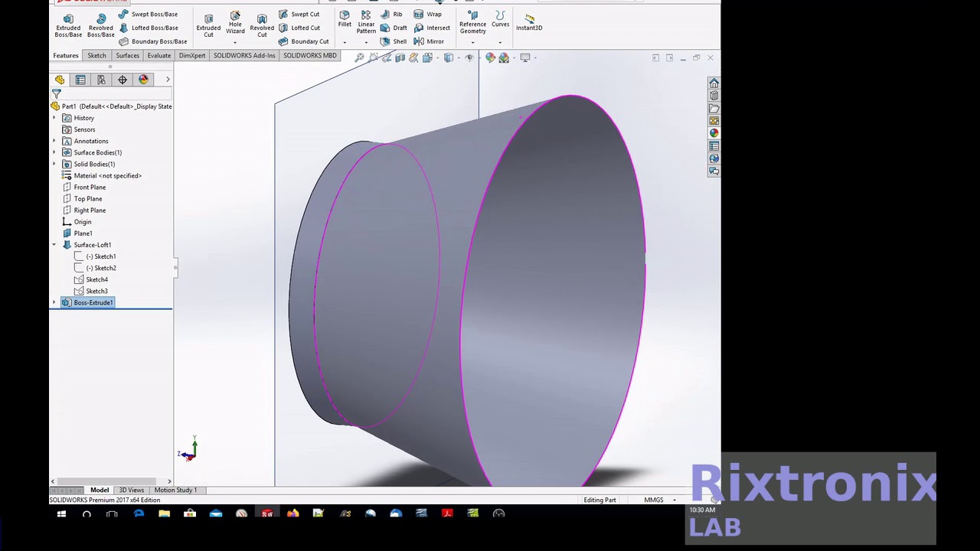Select Material not specified item
Viewport: 980px width, 551px height.
coord(107,175)
